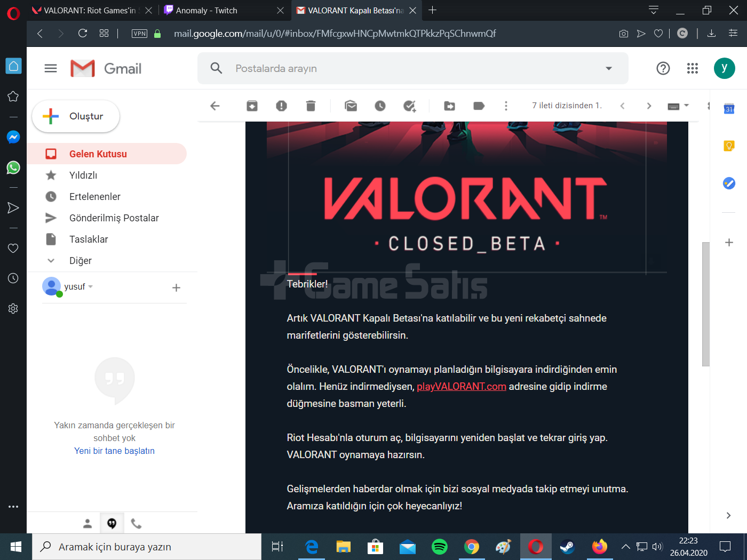The image size is (747, 560).
Task: Apply a label to email
Action: pos(479,106)
